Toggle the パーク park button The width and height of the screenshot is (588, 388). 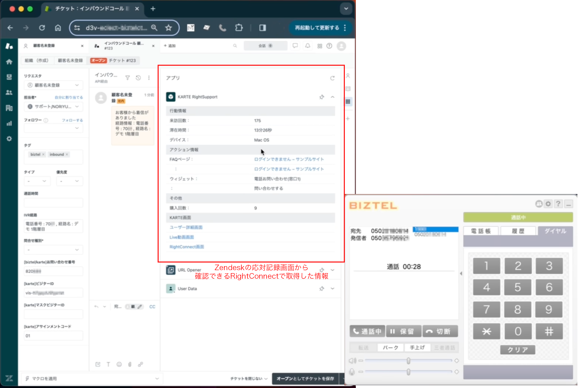pos(390,347)
